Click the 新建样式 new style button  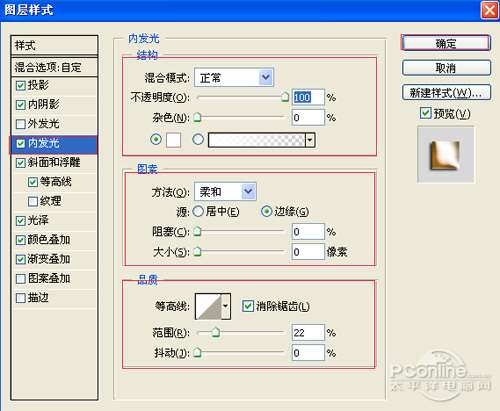(x=446, y=93)
